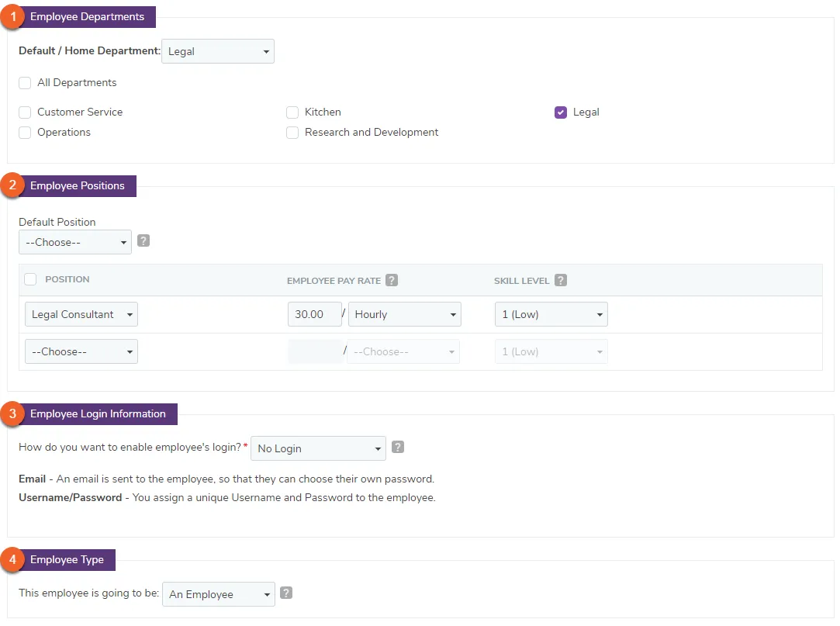Open the No Login method dropdown

click(x=318, y=448)
